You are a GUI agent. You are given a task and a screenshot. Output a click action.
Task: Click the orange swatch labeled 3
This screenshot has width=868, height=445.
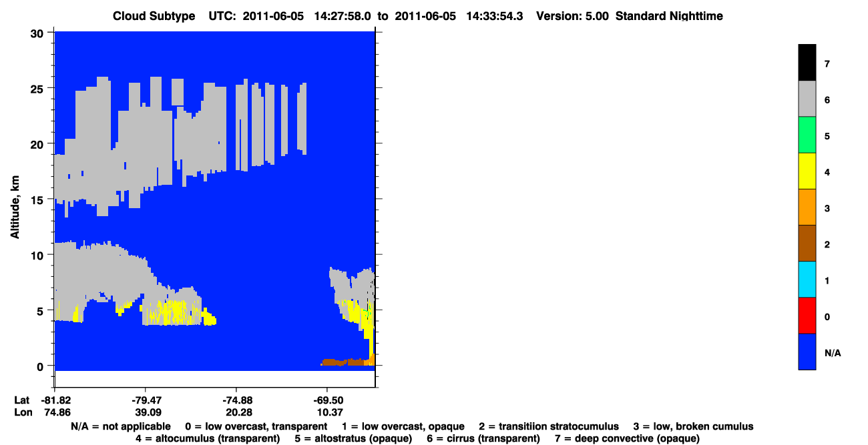(807, 207)
